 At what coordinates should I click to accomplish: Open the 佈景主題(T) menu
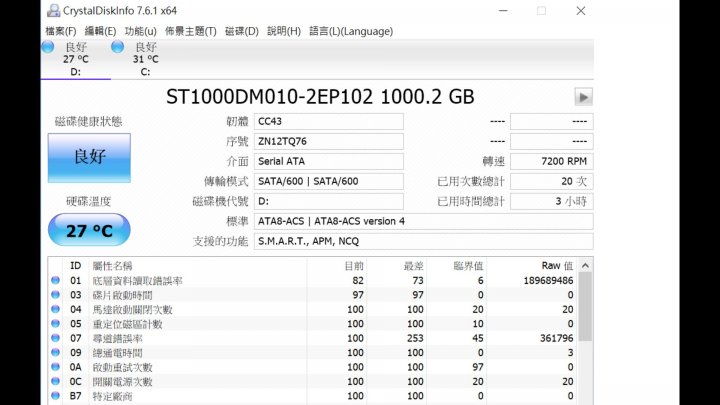tap(191, 31)
